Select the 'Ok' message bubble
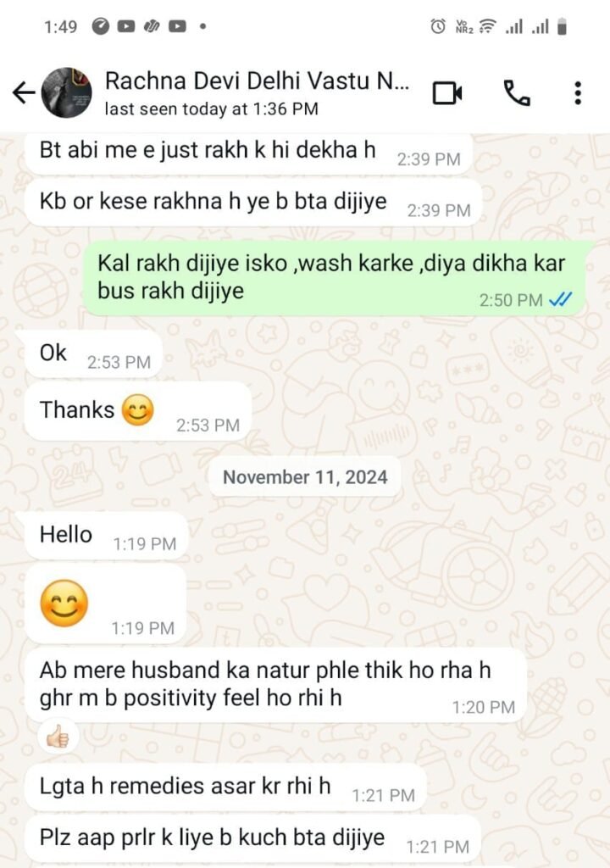This screenshot has width=610, height=868. tap(93, 354)
